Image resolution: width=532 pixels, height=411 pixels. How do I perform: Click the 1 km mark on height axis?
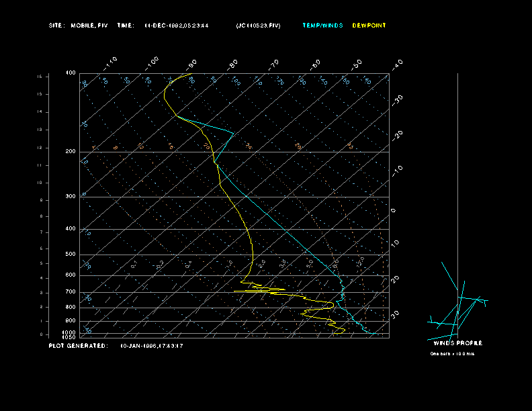[x=42, y=321]
